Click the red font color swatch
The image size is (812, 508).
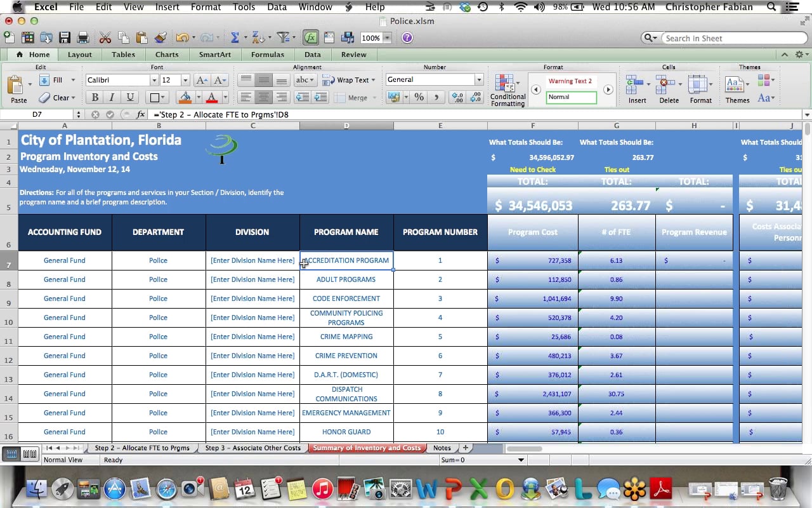[212, 98]
